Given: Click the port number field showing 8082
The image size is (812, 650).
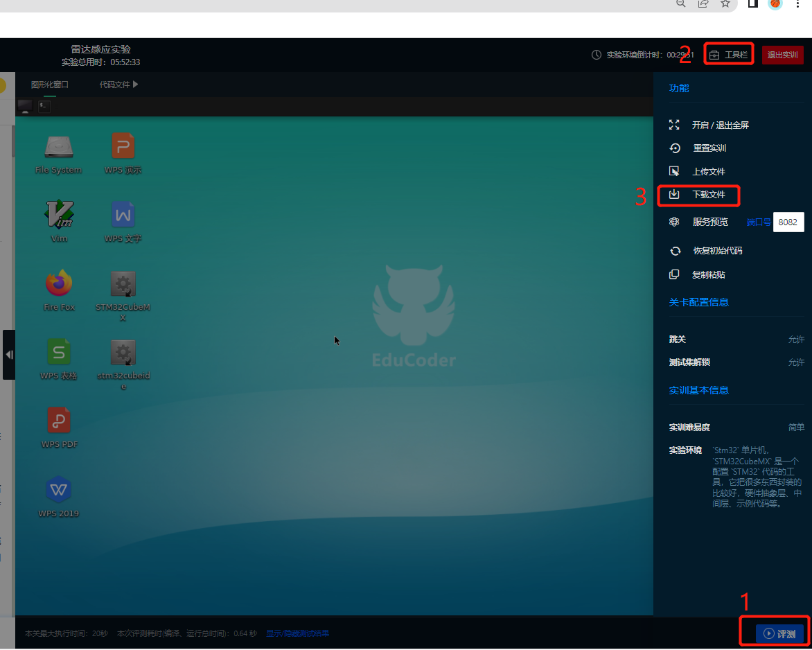Looking at the screenshot, I should (788, 222).
